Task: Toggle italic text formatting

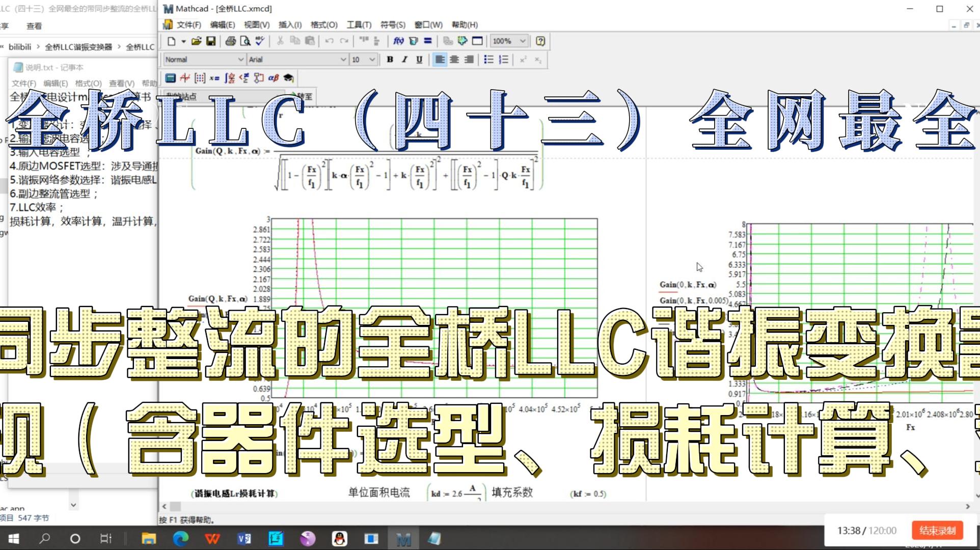Action: 404,60
